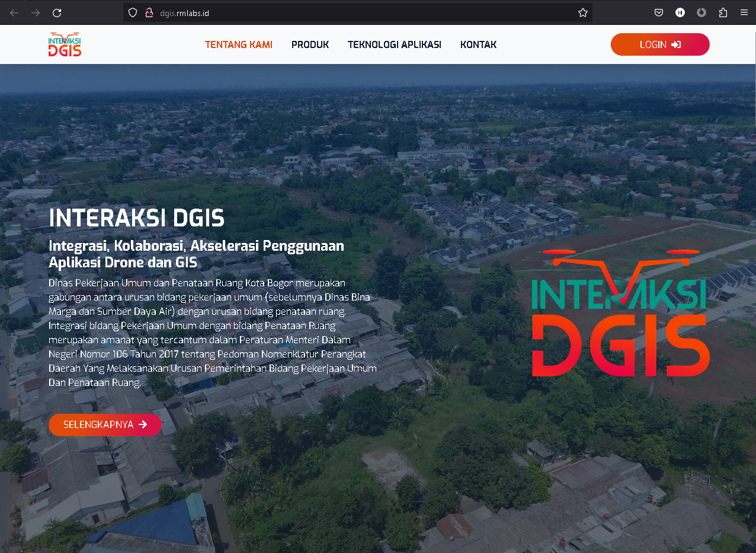This screenshot has width=756, height=553.
Task: Focus the address bar showing dgis.rmlabs.id
Action: coord(355,12)
